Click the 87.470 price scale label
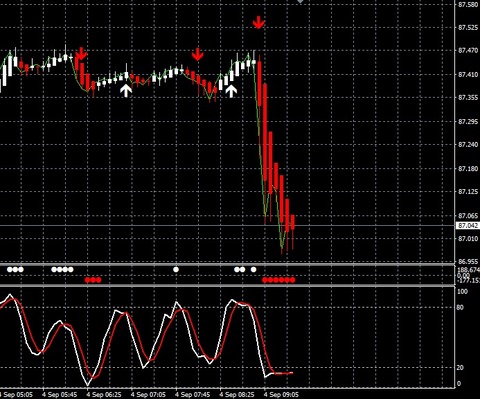The image size is (480, 399). (468, 51)
